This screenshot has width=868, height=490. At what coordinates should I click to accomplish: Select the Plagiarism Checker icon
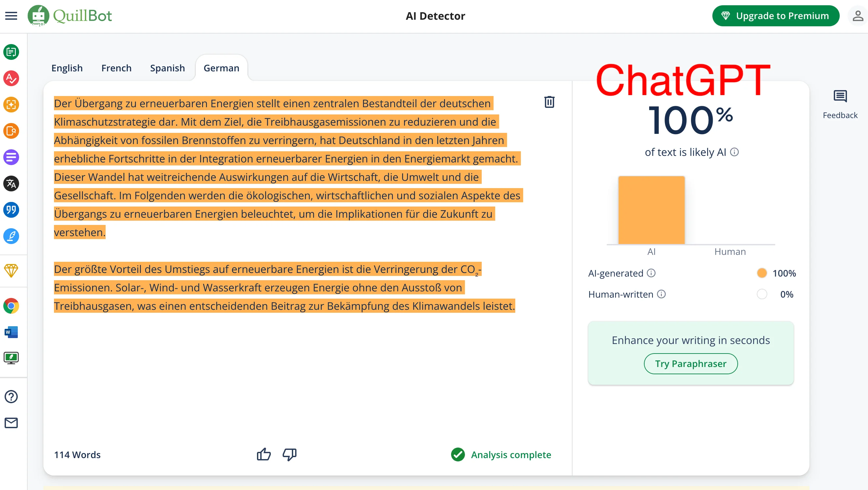point(11,131)
